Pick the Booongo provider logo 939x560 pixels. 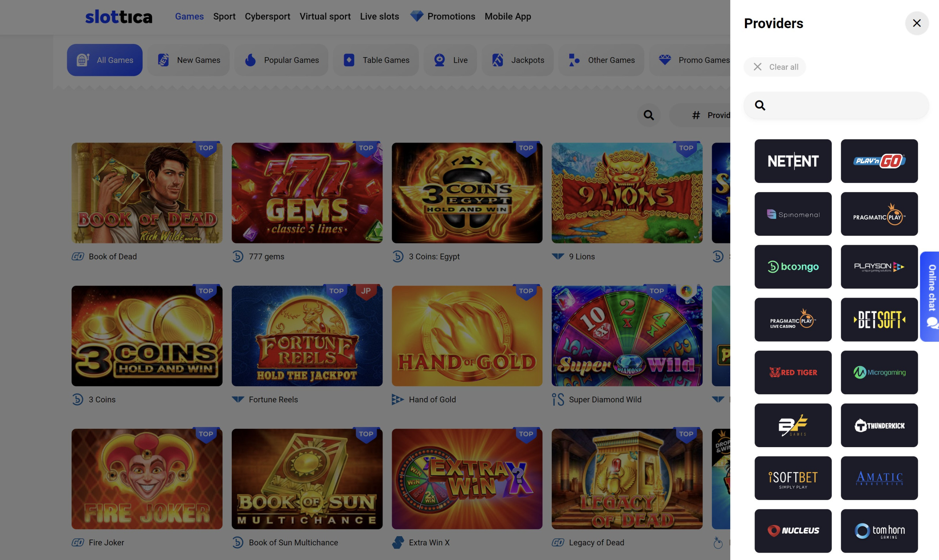point(793,267)
